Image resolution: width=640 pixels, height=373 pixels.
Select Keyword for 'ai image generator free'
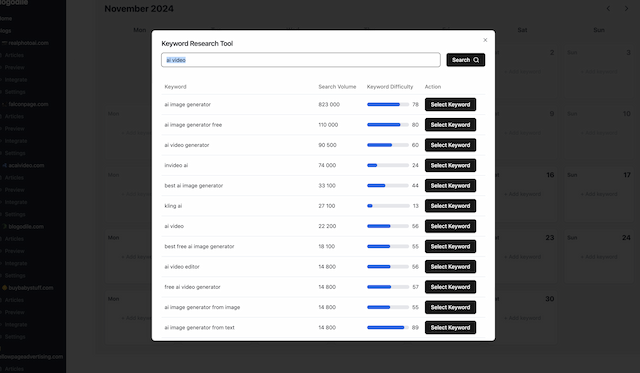pyautogui.click(x=450, y=125)
